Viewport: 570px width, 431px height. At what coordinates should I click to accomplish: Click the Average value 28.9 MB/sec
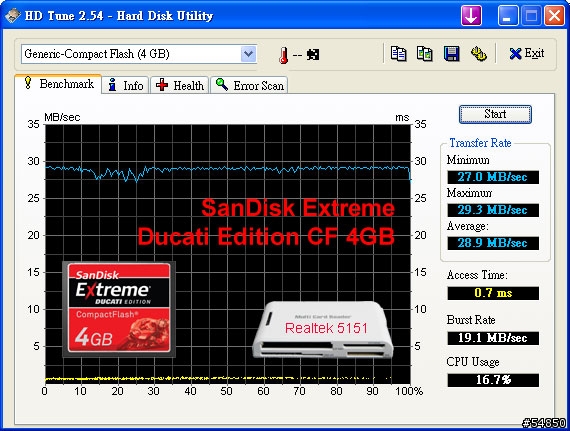(x=493, y=243)
